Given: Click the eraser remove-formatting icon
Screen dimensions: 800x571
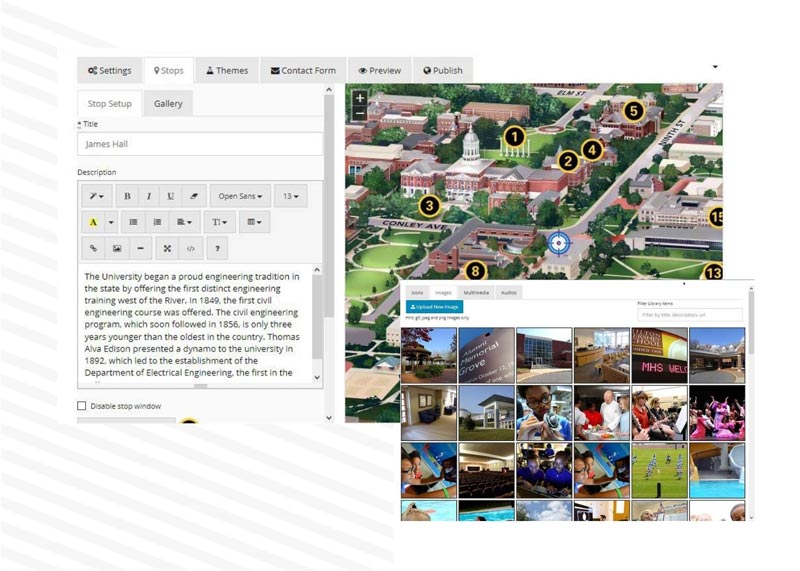Looking at the screenshot, I should pos(193,196).
